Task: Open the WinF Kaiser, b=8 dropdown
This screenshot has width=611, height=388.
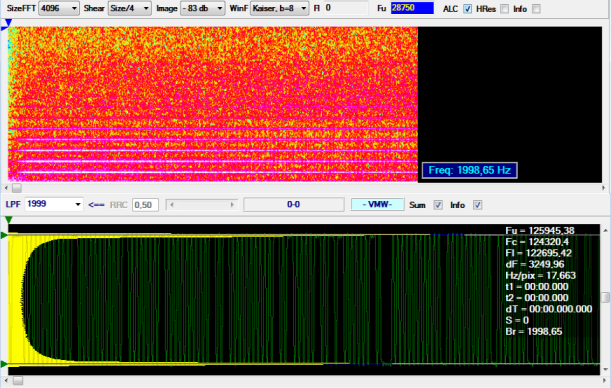Action: click(x=279, y=8)
